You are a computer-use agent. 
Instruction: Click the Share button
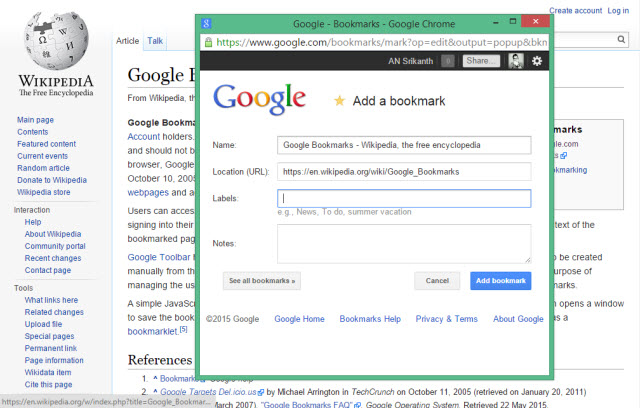pos(481,61)
